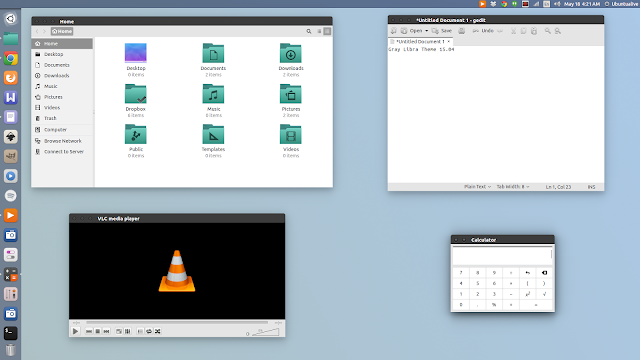Click the gedit Redo icon

point(500,31)
